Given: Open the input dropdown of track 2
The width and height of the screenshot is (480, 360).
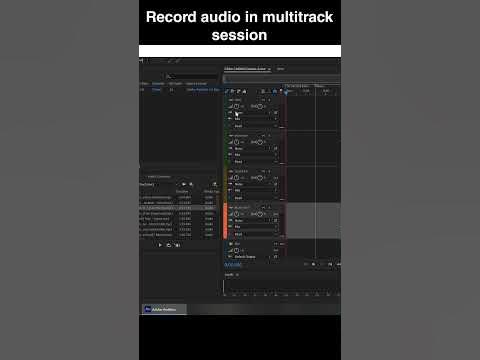Looking at the screenshot, I should (x=254, y=148).
